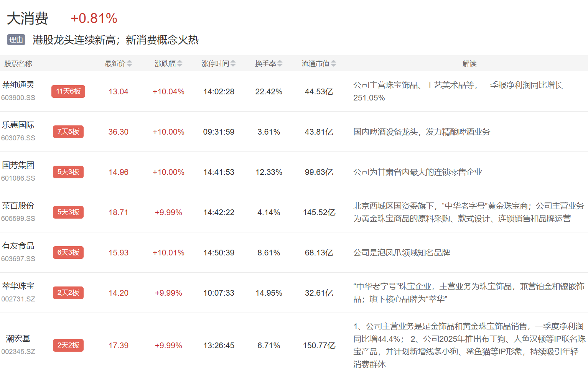Click the 股票名称 column header
Viewport: 588px width, 372px height.
point(18,64)
